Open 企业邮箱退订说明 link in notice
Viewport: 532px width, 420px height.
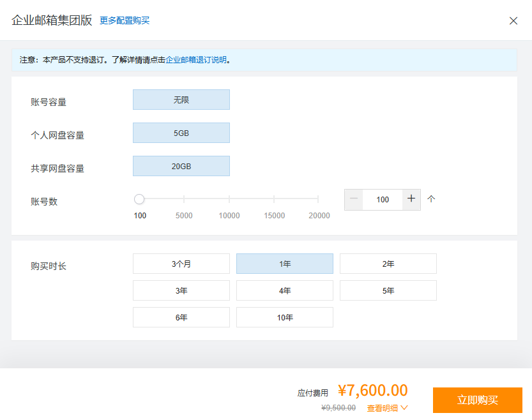click(x=196, y=60)
